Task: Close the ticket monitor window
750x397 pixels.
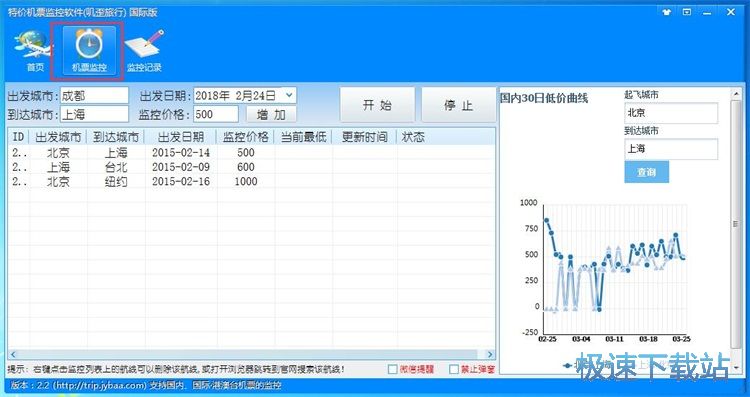Action: coord(731,12)
